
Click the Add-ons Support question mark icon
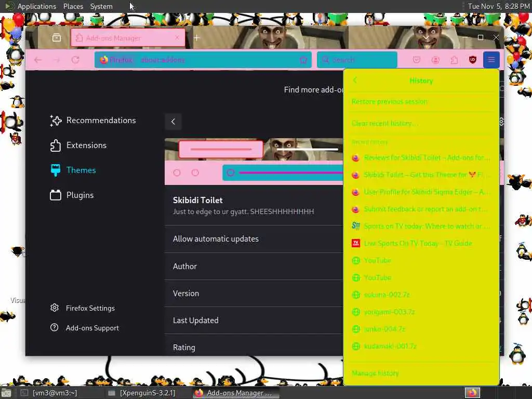coord(54,328)
